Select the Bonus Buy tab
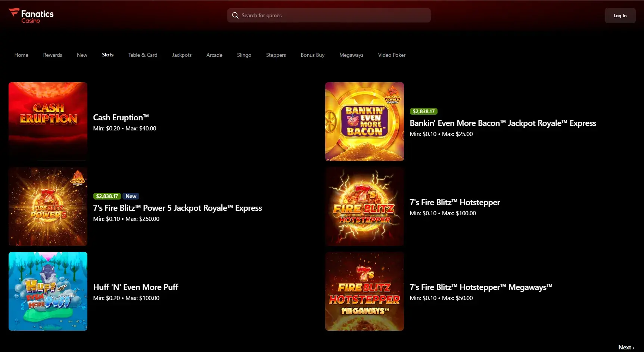The height and width of the screenshot is (352, 644). click(312, 55)
